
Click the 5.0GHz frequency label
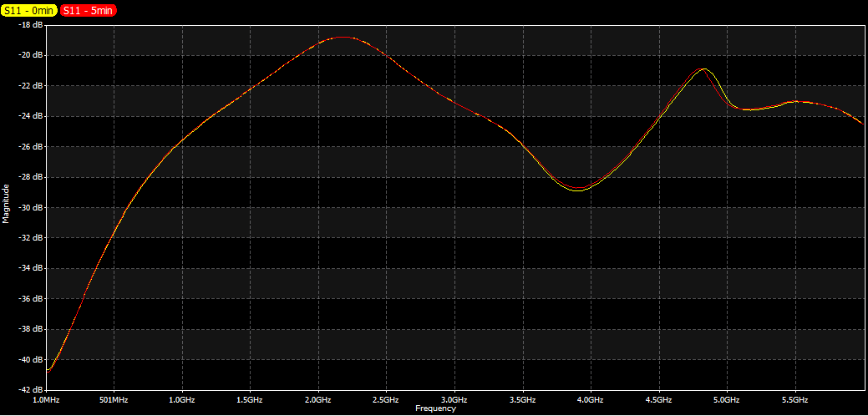[x=727, y=399]
